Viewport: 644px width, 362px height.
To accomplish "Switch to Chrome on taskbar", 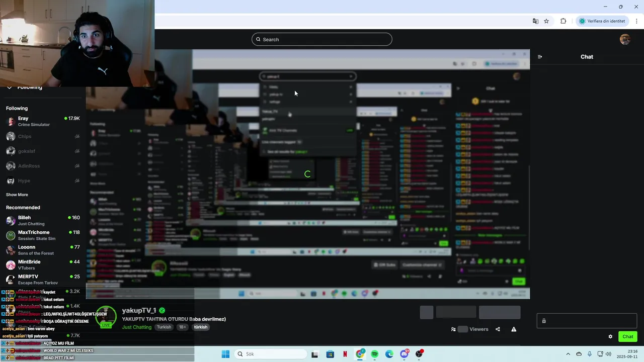I will point(360,354).
